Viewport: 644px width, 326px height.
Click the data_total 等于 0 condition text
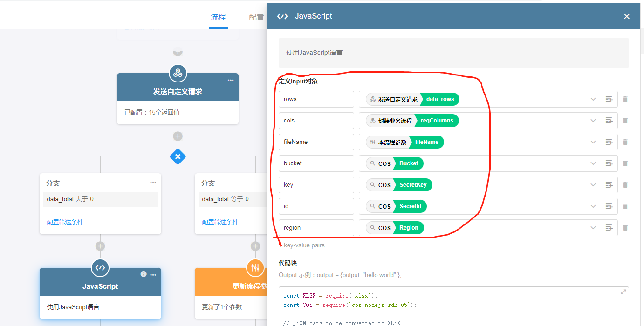point(226,199)
